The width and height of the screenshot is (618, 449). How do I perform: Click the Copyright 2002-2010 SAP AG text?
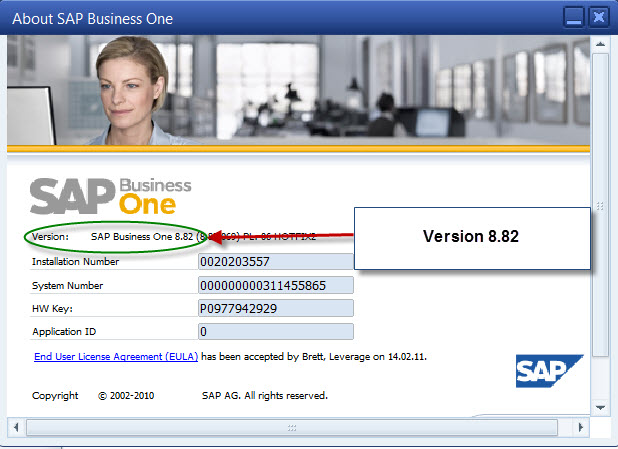[x=180, y=396]
